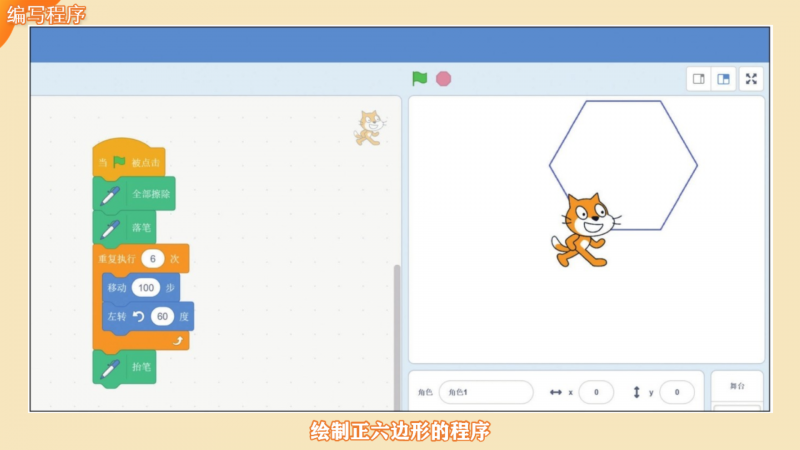The width and height of the screenshot is (800, 450).
Task: Select the 全部擦除 pen block
Action: [134, 194]
